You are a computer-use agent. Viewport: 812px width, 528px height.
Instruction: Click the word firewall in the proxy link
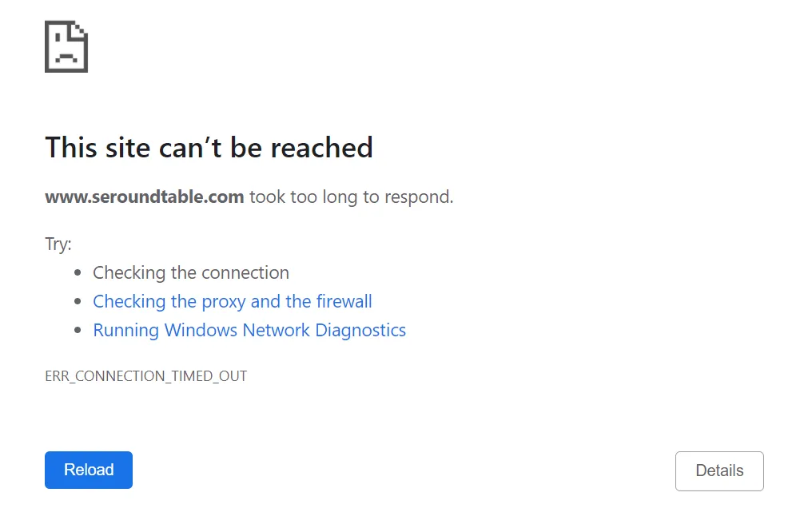pyautogui.click(x=344, y=302)
